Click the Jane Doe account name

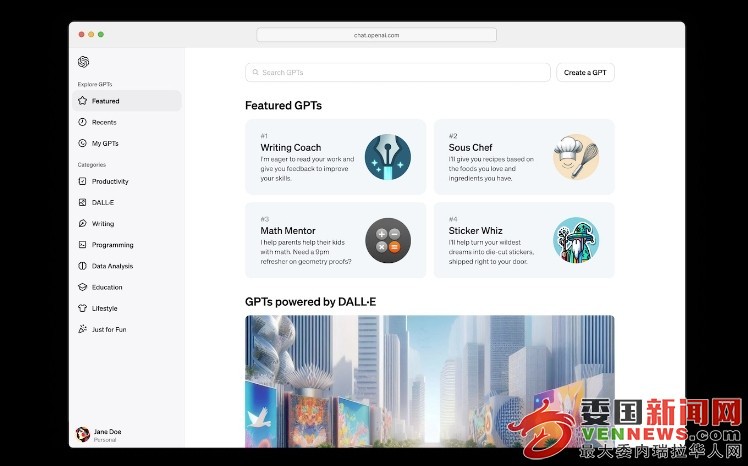tap(107, 431)
